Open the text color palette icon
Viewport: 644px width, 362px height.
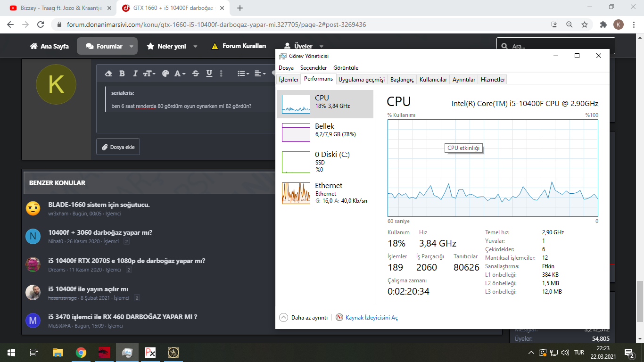(x=165, y=74)
